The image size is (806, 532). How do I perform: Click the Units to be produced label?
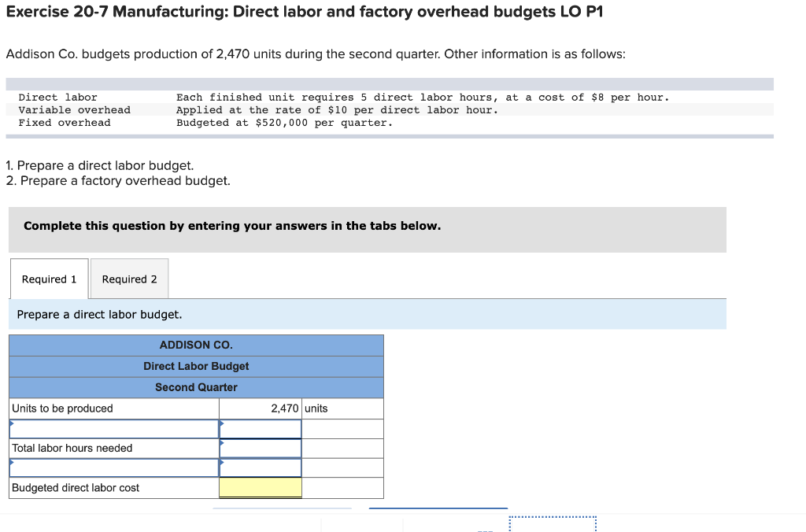(62, 408)
